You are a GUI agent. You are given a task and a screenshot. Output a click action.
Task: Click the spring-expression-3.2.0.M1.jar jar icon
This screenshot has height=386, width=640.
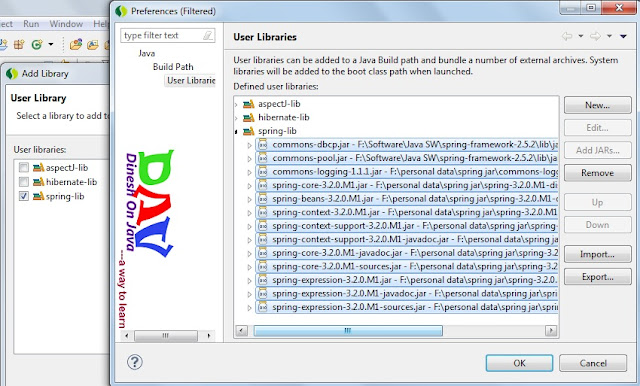pos(262,280)
